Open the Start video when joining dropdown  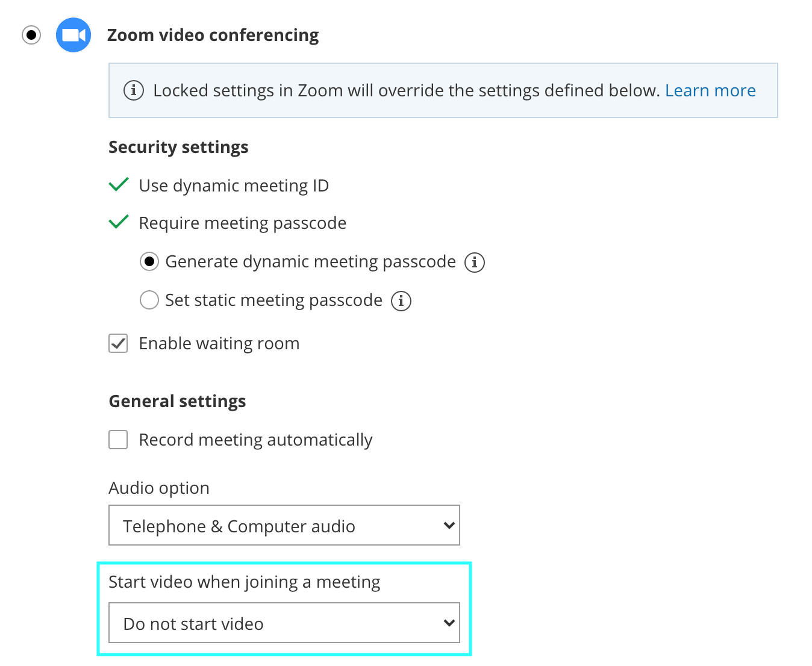pos(284,623)
